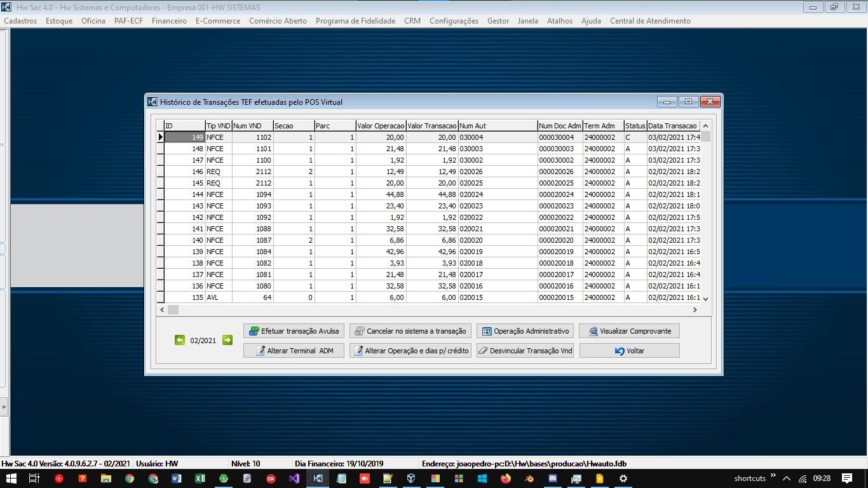Click value 42,96 in Valor Operacao column
This screenshot has width=868, height=488.
[381, 252]
